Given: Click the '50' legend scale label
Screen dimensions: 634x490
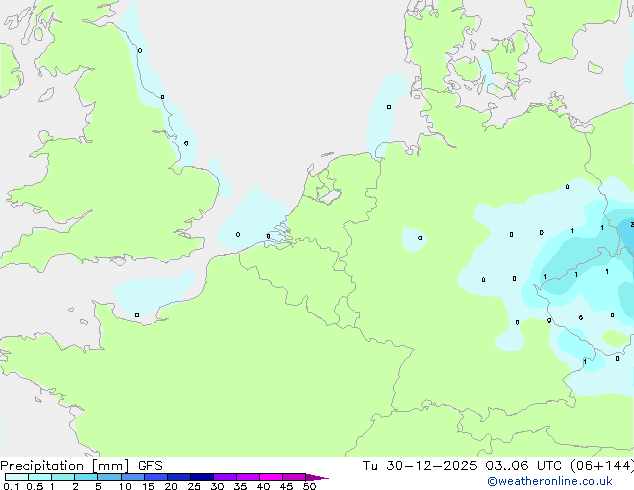Looking at the screenshot, I should coord(309,486).
